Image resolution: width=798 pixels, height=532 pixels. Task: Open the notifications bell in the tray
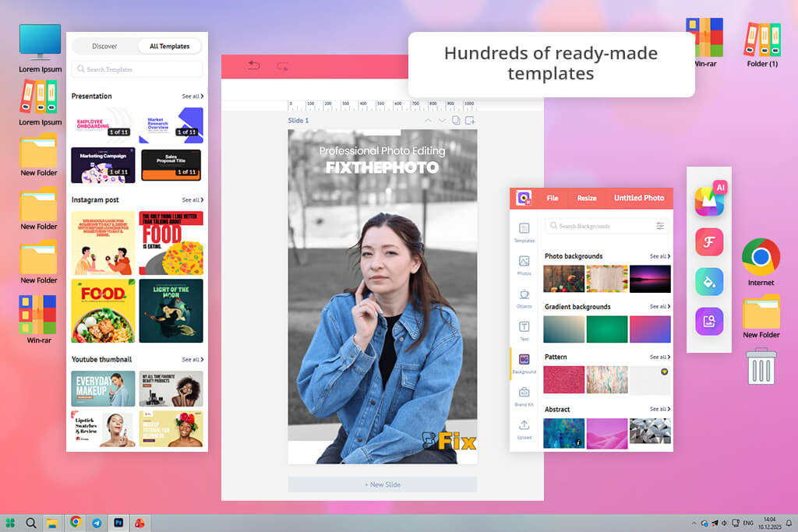pyautogui.click(x=789, y=523)
